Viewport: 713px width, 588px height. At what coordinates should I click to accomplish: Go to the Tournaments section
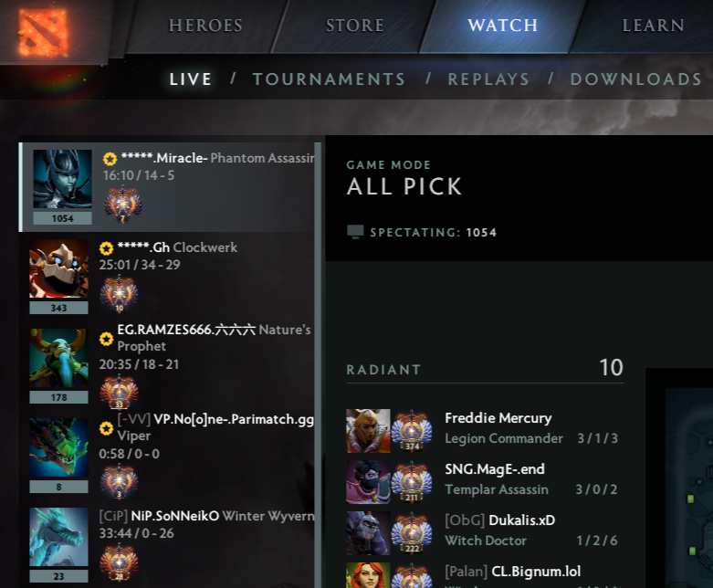point(329,79)
